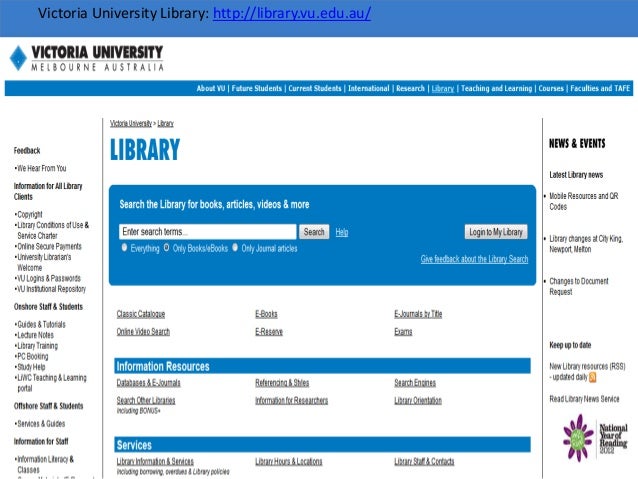The height and width of the screenshot is (479, 638).
Task: Open Read Library News Service link
Action: pyautogui.click(x=584, y=399)
